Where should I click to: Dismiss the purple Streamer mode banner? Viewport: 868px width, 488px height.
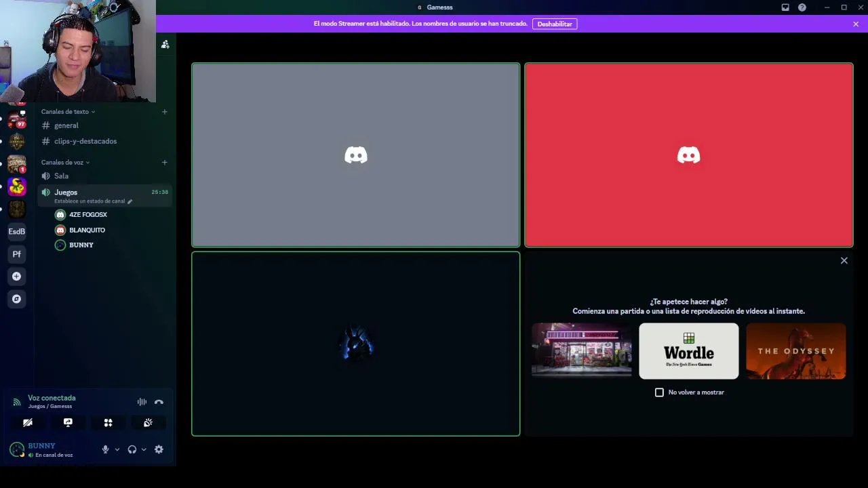[856, 24]
